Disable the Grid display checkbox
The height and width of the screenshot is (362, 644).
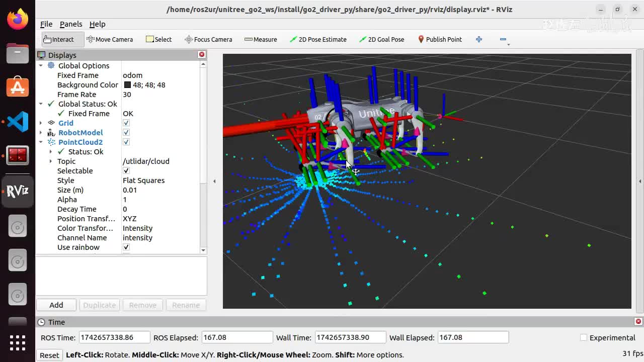[x=126, y=123]
